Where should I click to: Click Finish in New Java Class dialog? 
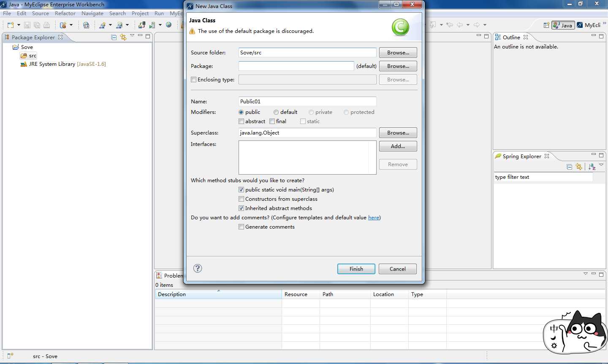pyautogui.click(x=356, y=269)
